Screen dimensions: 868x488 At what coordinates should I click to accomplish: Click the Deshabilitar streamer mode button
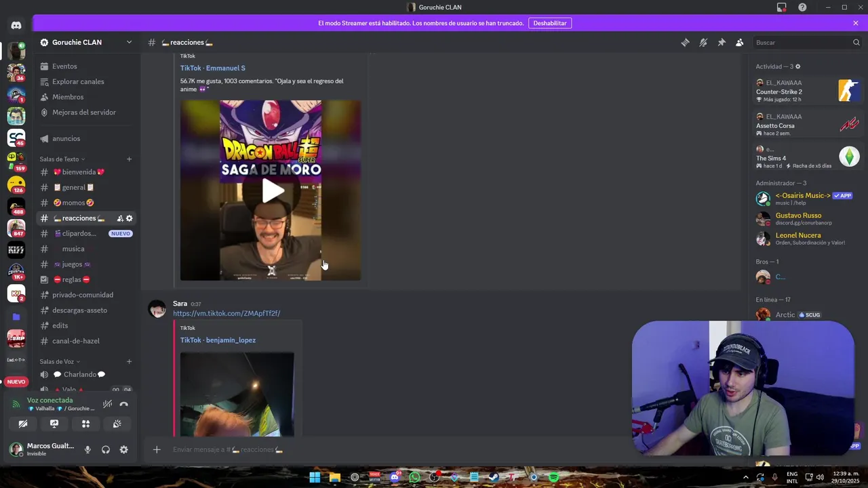(x=549, y=23)
